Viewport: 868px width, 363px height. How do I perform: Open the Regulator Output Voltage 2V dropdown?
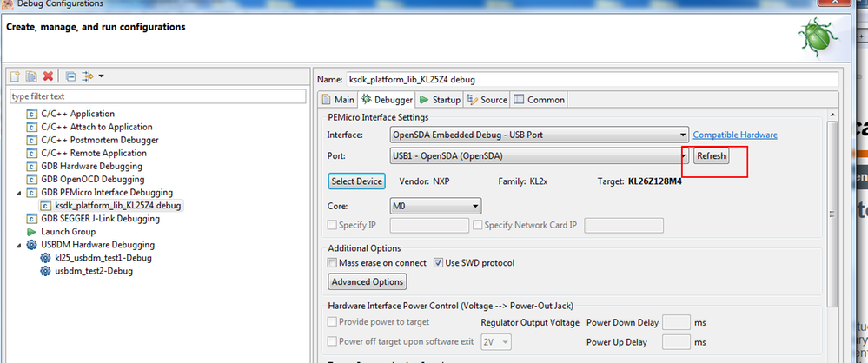click(x=496, y=342)
